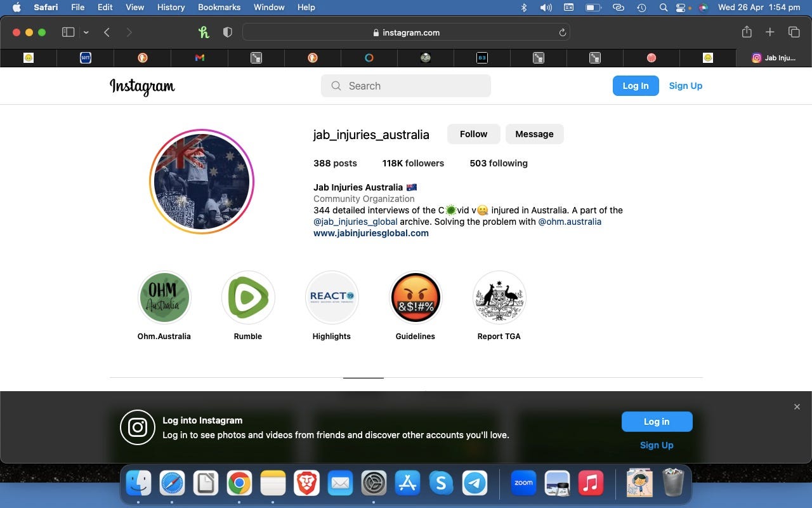Toggle the Safari sidebar button
Screen dimensions: 812x508
tap(68, 32)
